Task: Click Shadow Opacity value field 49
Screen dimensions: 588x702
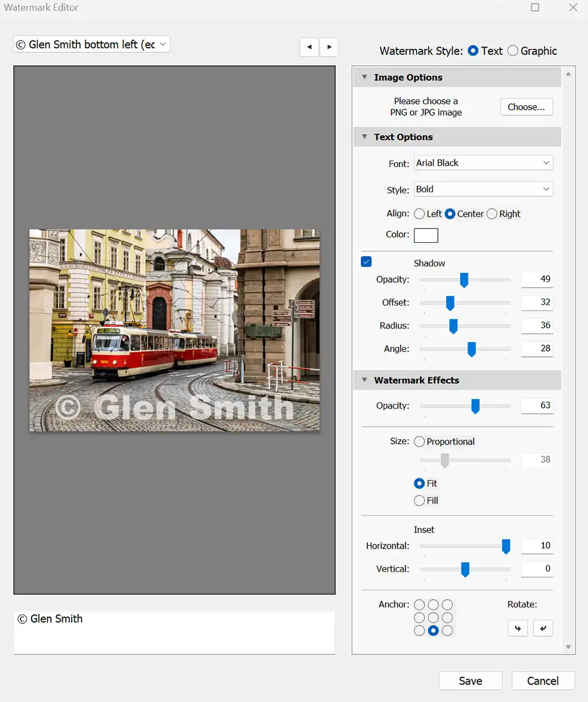Action: point(537,279)
